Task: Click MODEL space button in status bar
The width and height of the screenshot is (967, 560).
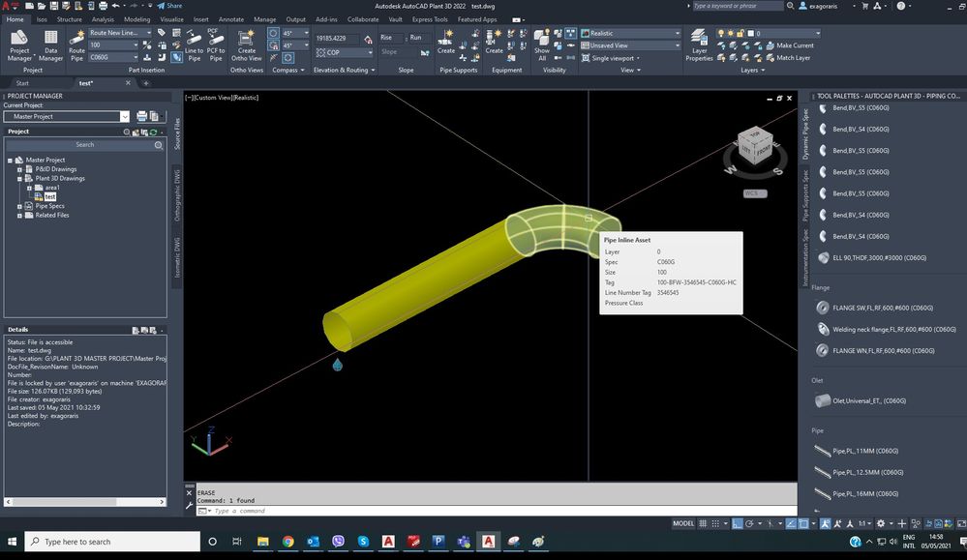Action: (x=682, y=523)
